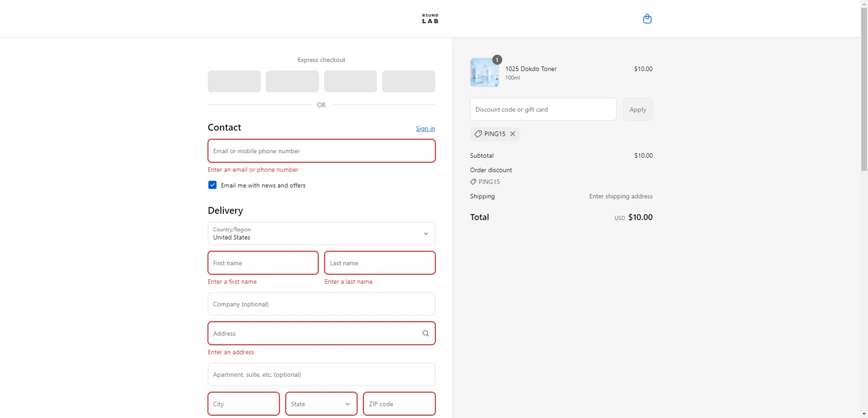Click the 'Delivery' section heading
The height and width of the screenshot is (418, 868).
pyautogui.click(x=225, y=210)
